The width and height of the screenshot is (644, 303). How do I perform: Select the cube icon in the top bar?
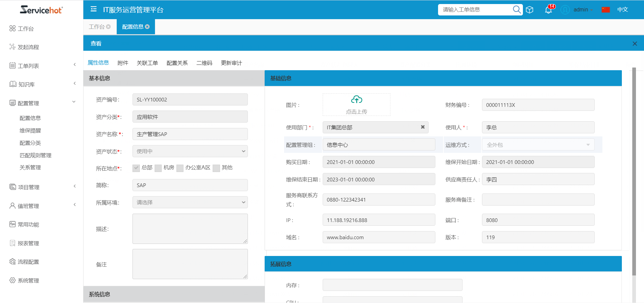[x=530, y=10]
